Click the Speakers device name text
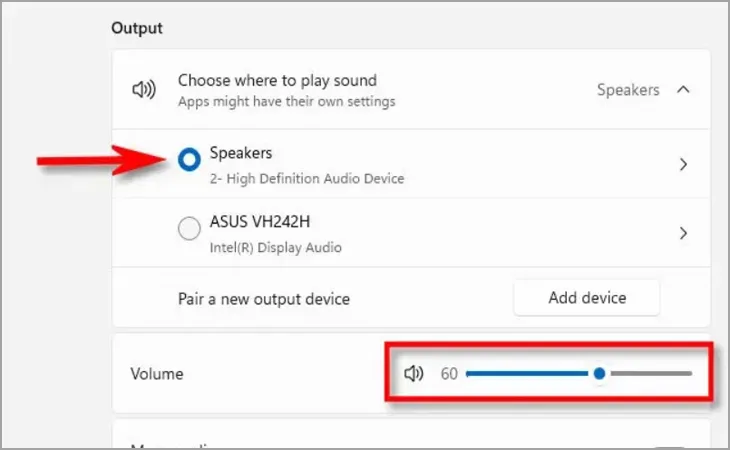 pyautogui.click(x=241, y=154)
